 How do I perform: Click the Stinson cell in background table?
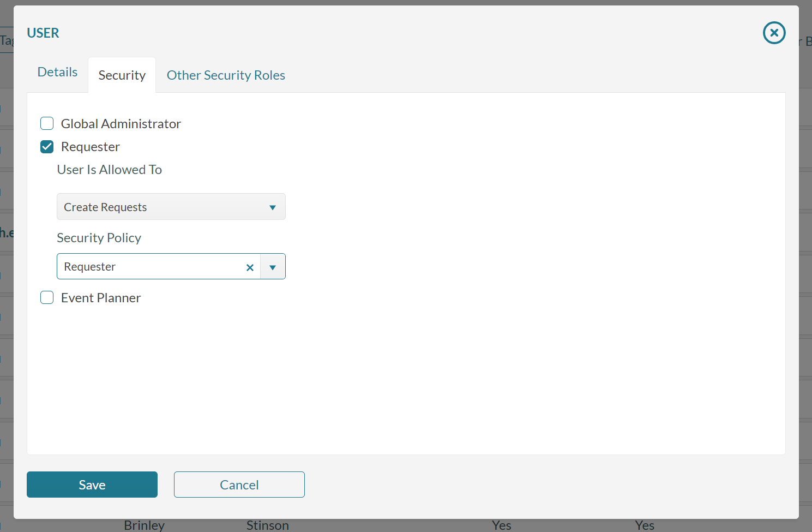point(268,525)
